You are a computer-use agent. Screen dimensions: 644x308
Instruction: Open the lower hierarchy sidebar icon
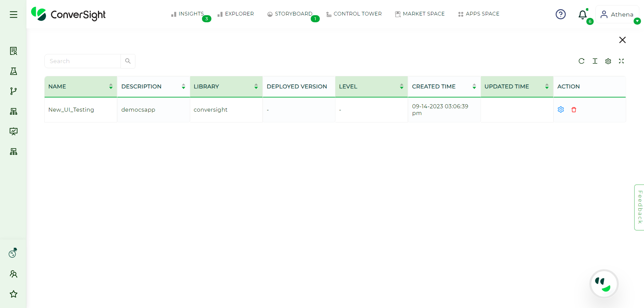point(14,151)
